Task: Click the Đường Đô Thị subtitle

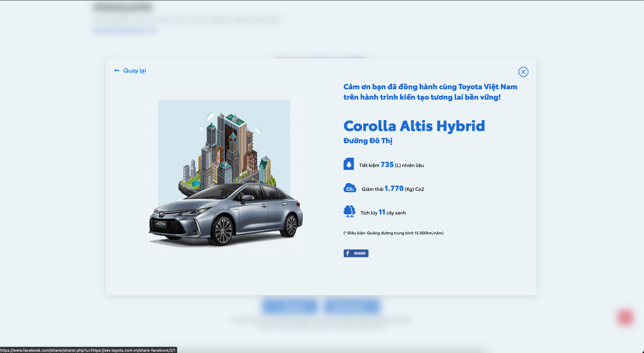Action: point(368,140)
